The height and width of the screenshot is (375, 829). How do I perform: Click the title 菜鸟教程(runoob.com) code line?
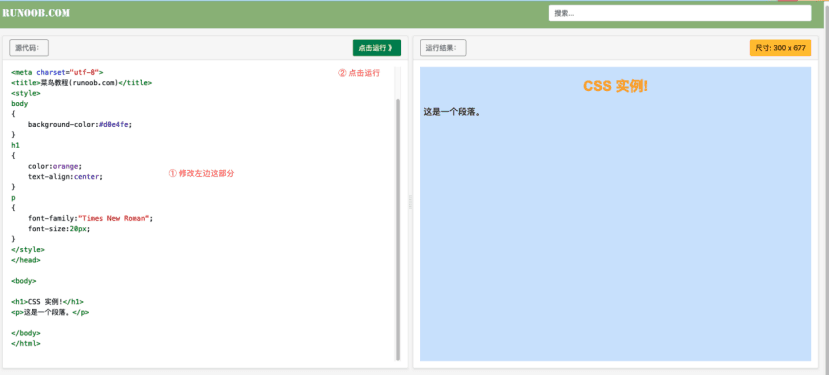[81, 83]
